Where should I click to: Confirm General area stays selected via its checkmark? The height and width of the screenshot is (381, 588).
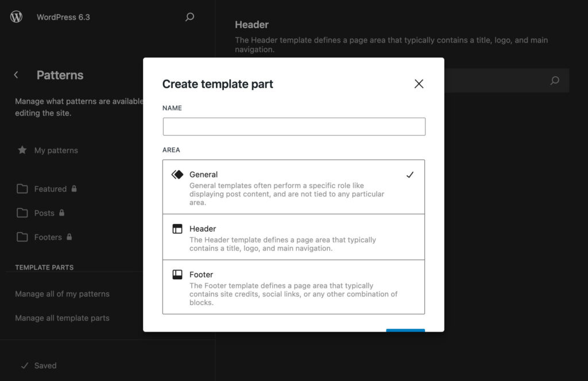[410, 174]
